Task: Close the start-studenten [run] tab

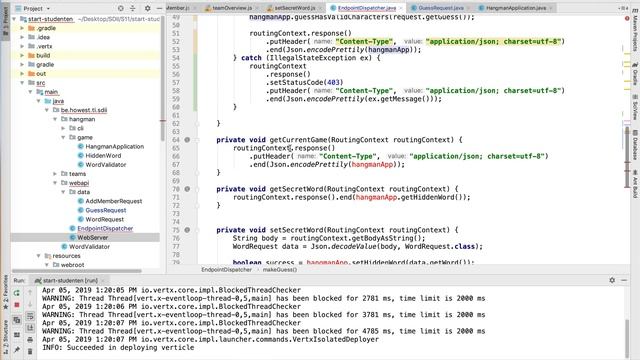Action: click(103, 281)
